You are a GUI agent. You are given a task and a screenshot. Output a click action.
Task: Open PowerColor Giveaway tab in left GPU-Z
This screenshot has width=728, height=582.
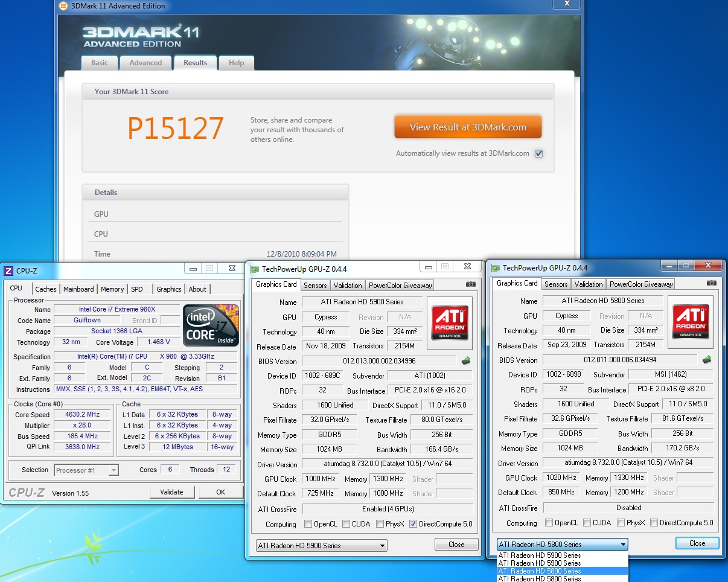pyautogui.click(x=400, y=286)
